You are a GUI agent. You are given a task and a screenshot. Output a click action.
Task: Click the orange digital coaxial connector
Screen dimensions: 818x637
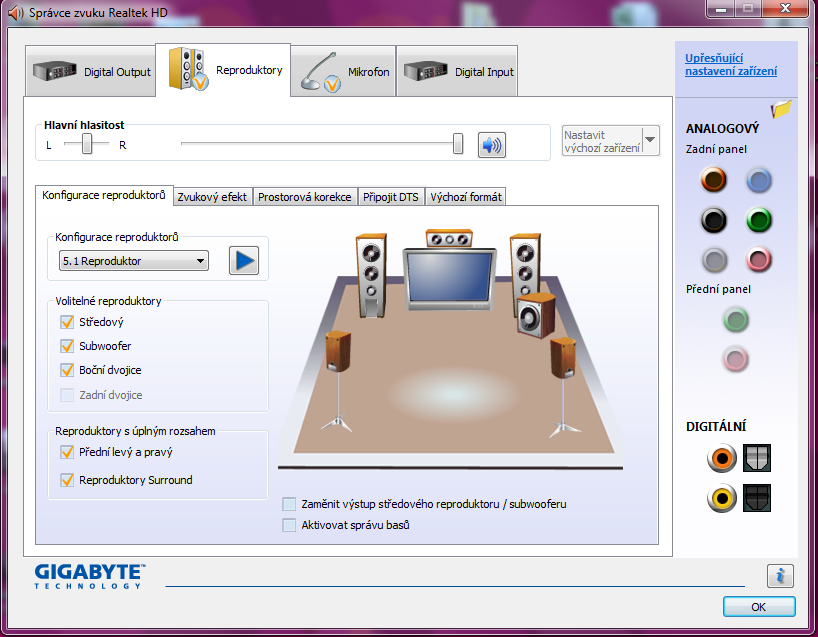pyautogui.click(x=722, y=458)
